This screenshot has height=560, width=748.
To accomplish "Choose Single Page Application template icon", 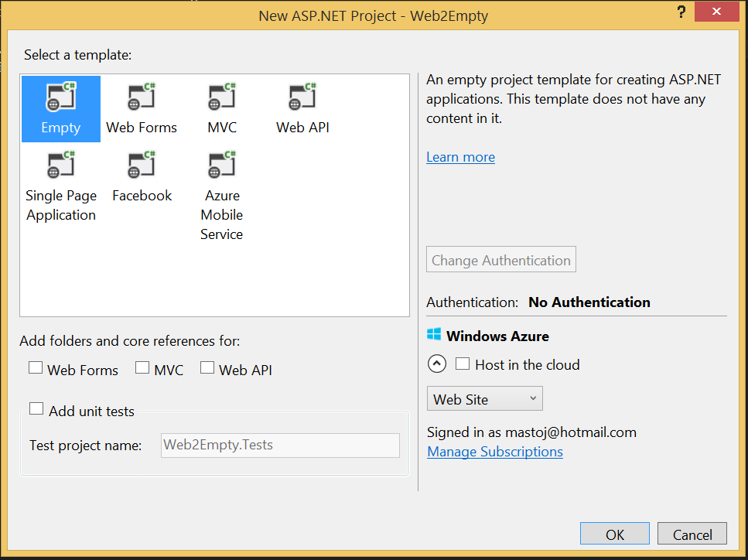I will point(61,165).
